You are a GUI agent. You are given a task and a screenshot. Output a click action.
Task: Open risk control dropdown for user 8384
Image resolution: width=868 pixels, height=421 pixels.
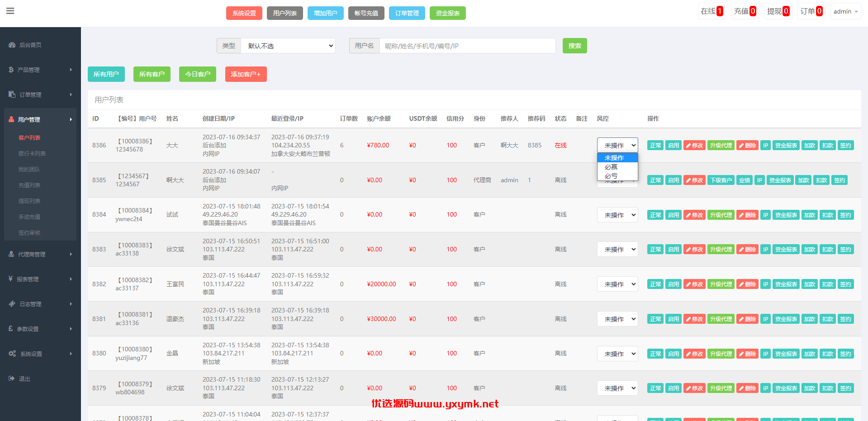pyautogui.click(x=617, y=215)
